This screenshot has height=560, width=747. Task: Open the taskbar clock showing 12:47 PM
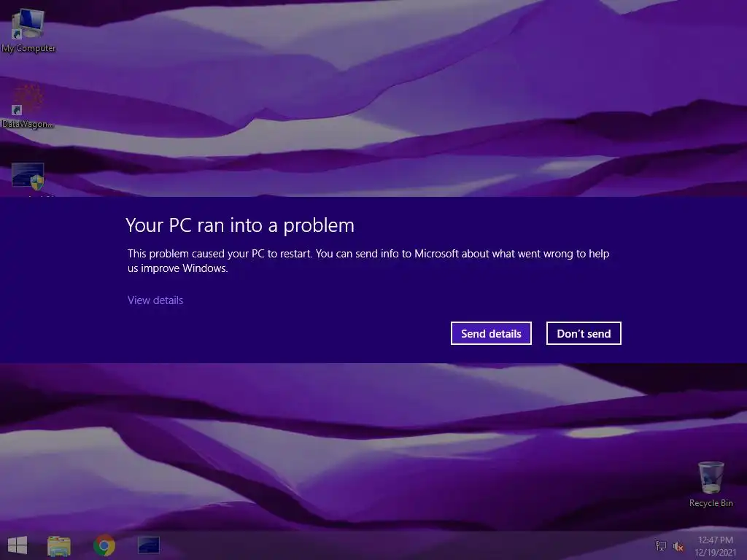(716, 546)
